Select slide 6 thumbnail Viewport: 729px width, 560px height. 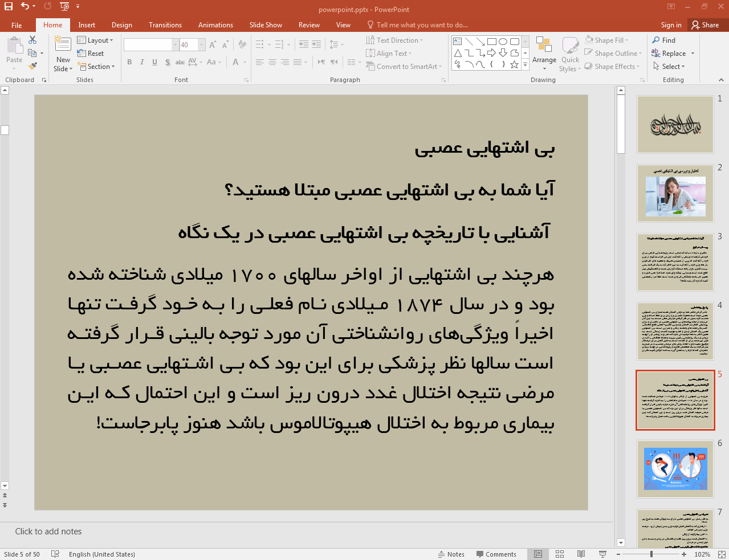point(675,469)
